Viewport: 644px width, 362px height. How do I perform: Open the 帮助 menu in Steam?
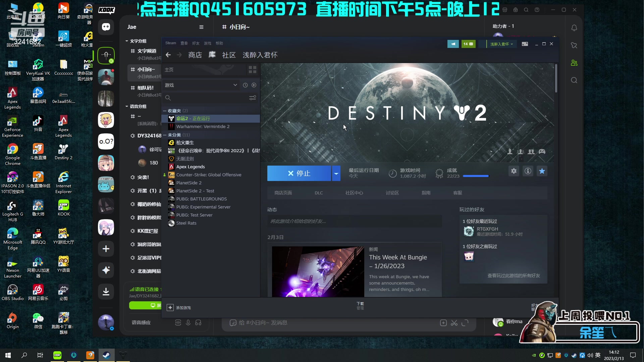219,43
